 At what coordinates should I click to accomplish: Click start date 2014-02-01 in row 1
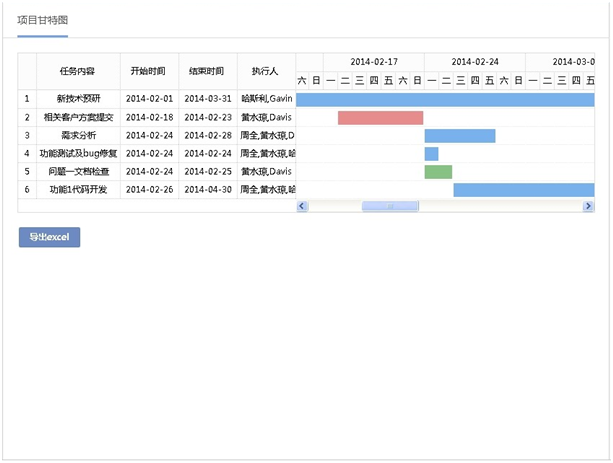point(149,99)
